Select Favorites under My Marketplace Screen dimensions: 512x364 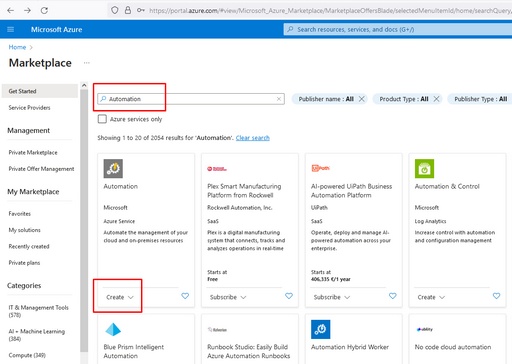coord(20,214)
